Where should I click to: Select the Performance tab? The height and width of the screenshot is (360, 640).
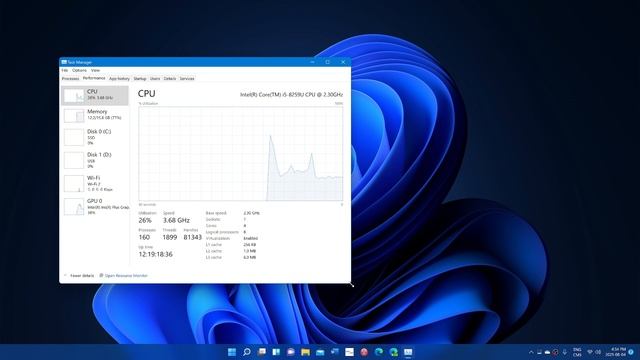pos(94,78)
